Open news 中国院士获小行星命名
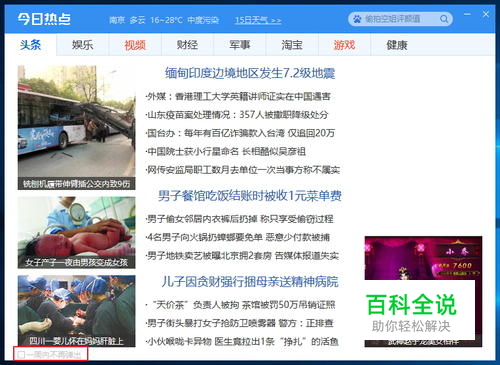Screen dimensions: 500x365 pos(226,152)
